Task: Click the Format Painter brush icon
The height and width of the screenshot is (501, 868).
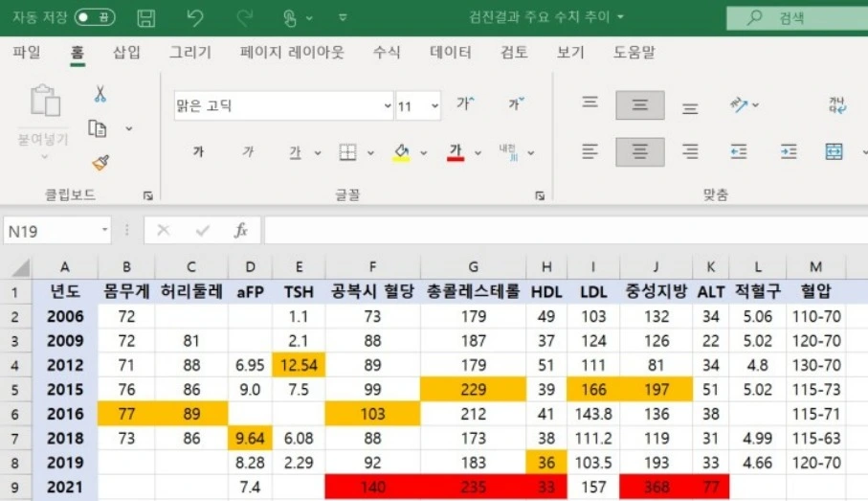Action: tap(100, 163)
